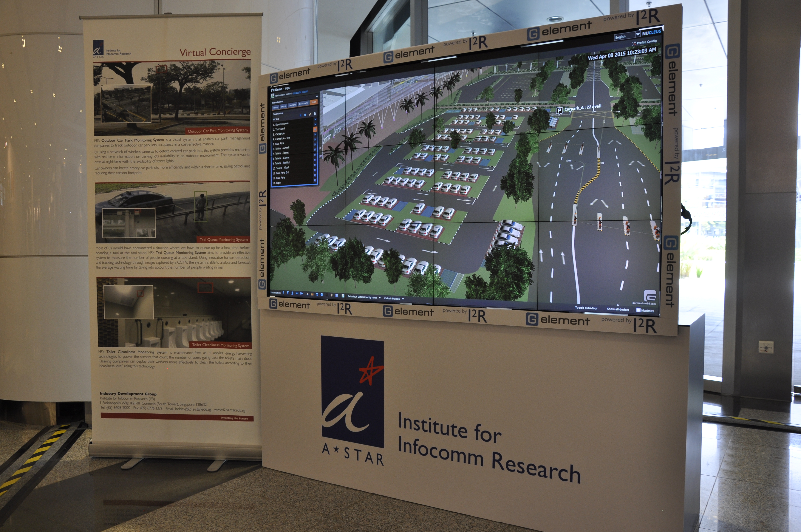Open the Layers tab in Scene Control
801x532 pixels.
[284, 106]
